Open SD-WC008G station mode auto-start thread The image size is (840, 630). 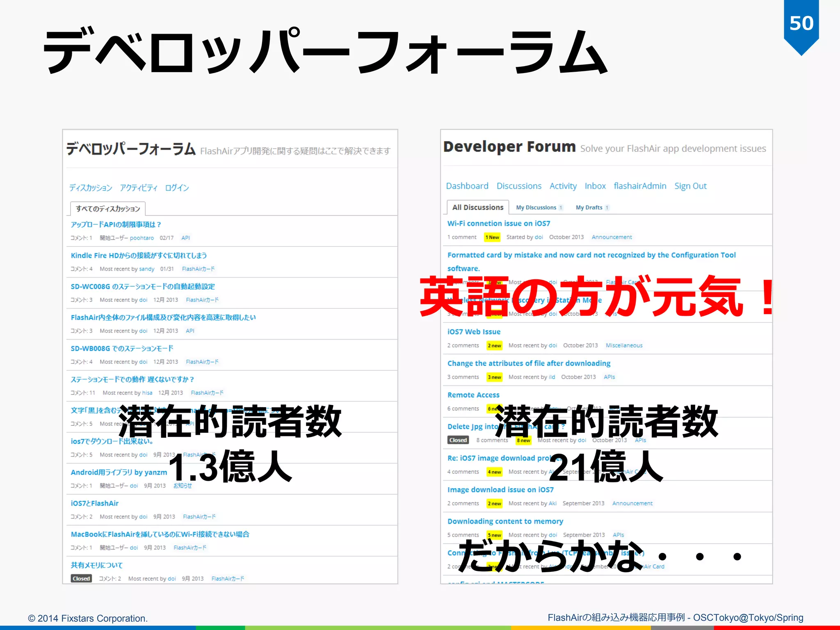143,286
